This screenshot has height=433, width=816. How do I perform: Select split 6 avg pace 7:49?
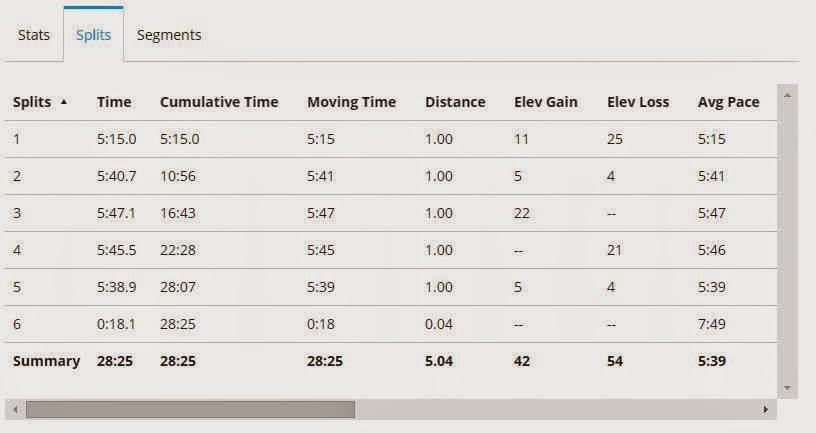(x=712, y=324)
